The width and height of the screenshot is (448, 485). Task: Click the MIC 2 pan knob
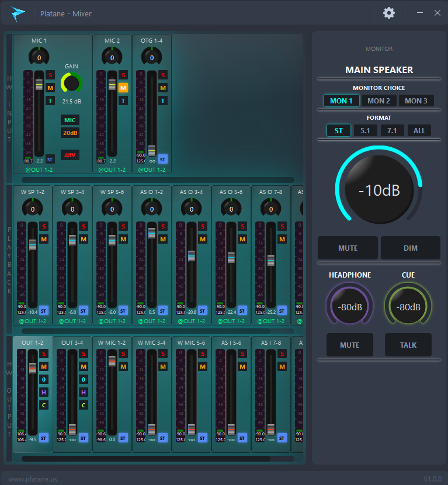pyautogui.click(x=112, y=57)
